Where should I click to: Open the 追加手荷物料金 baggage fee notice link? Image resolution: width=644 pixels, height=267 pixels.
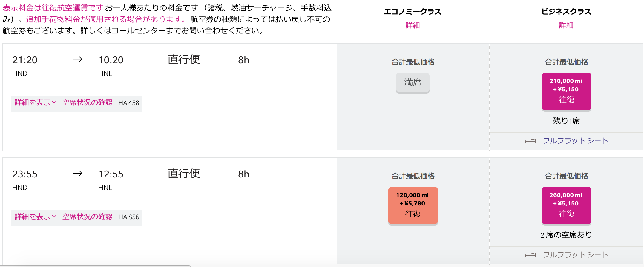tap(106, 19)
